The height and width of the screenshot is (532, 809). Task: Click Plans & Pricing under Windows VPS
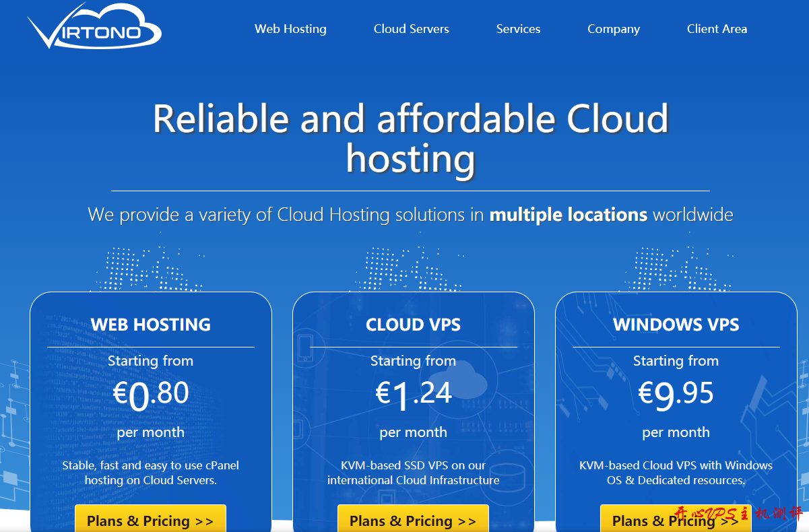[x=676, y=519]
